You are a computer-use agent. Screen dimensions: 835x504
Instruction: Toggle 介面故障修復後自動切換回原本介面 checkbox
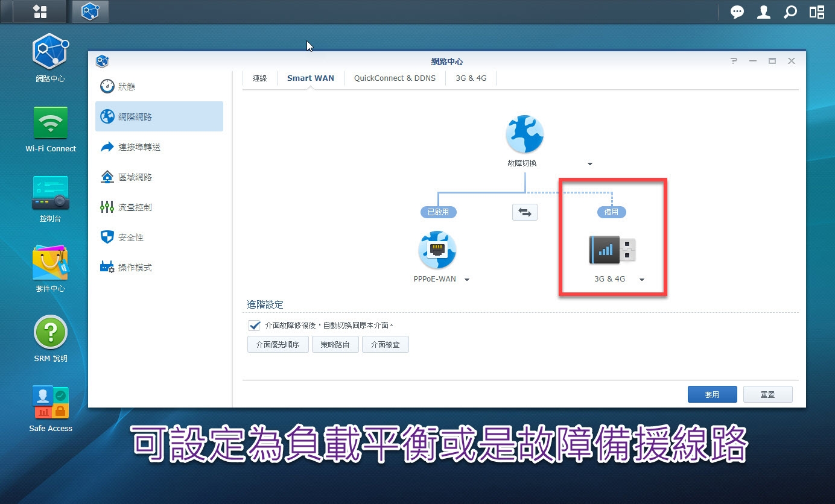(x=254, y=326)
